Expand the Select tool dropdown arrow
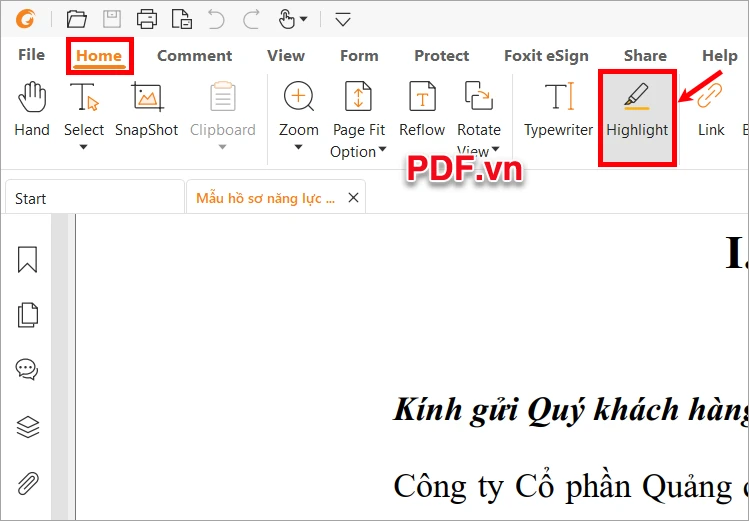This screenshot has width=749, height=521. [84, 147]
